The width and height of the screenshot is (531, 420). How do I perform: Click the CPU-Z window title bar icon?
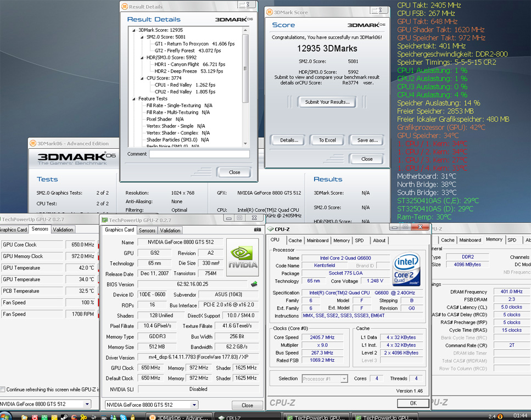(x=270, y=229)
